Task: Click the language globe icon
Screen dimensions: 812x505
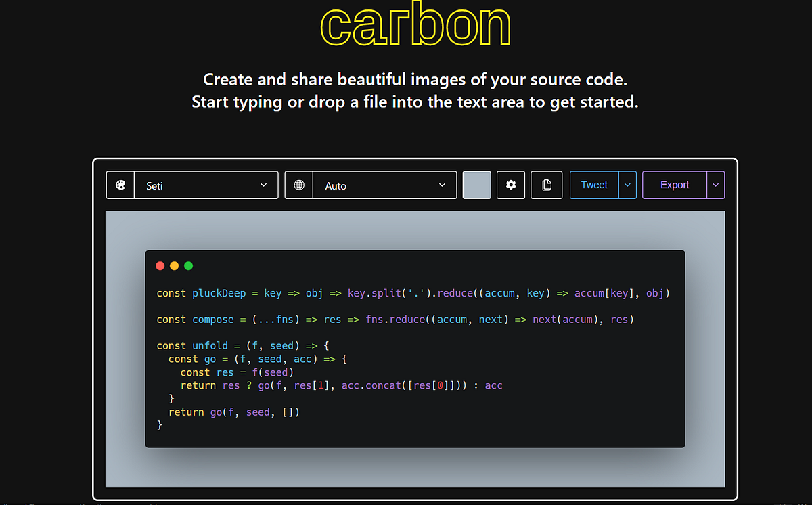Action: pyautogui.click(x=299, y=185)
